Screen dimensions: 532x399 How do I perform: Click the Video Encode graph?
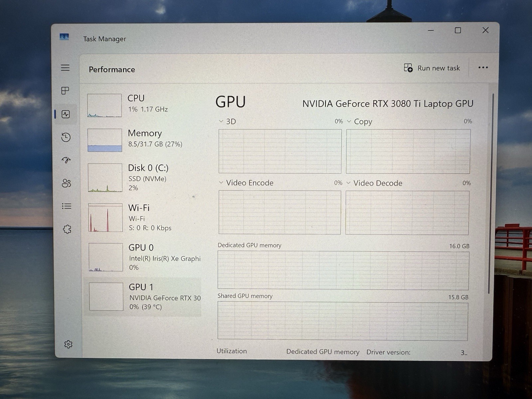280,212
